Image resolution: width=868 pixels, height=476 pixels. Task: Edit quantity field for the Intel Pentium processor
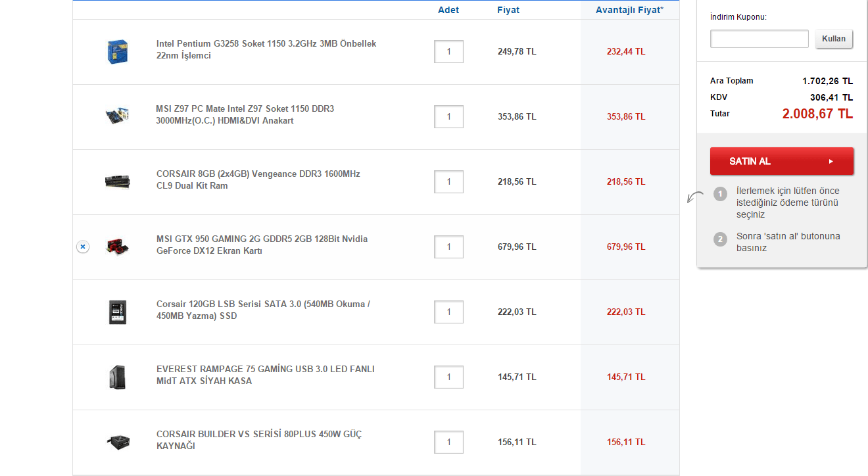448,51
